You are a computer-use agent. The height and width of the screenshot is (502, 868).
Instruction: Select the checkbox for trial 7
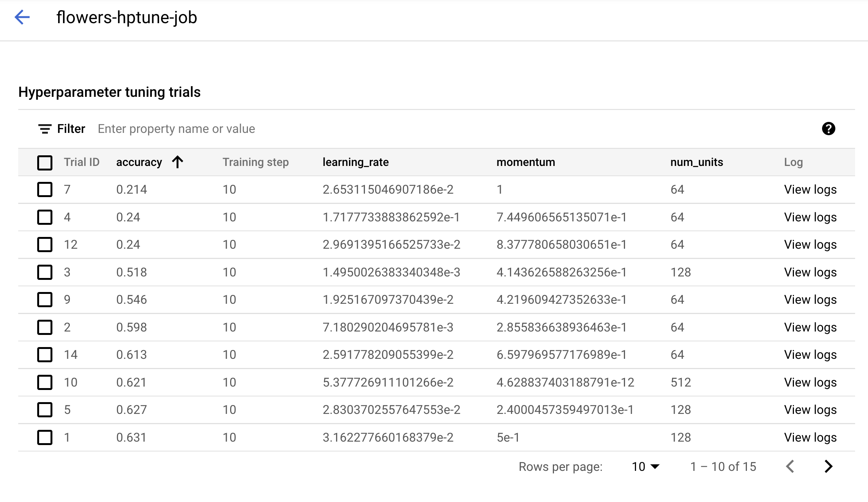pos(45,189)
